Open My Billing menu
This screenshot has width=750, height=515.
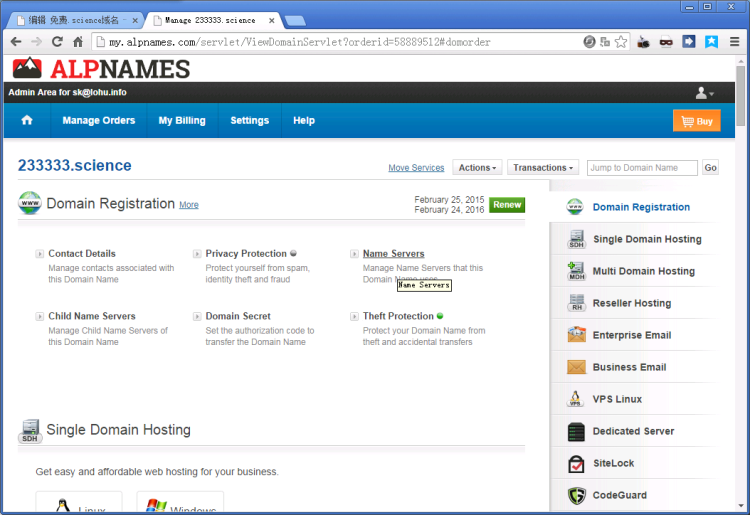(182, 121)
